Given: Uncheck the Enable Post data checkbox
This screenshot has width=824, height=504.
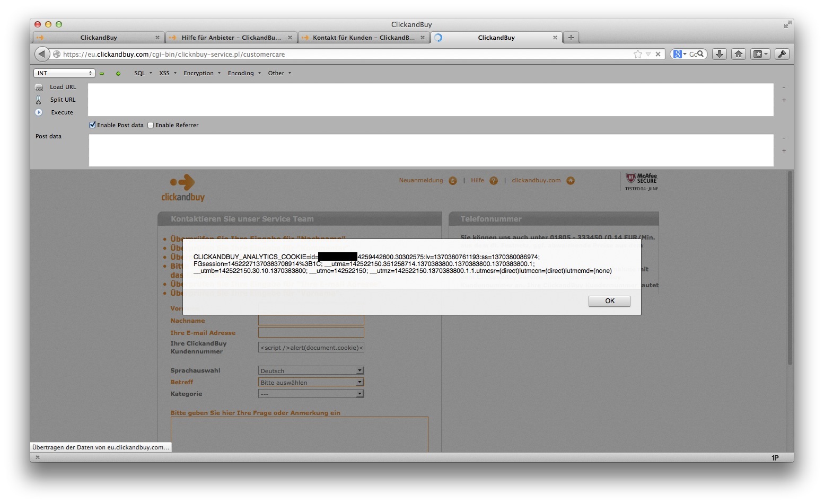Looking at the screenshot, I should point(92,125).
